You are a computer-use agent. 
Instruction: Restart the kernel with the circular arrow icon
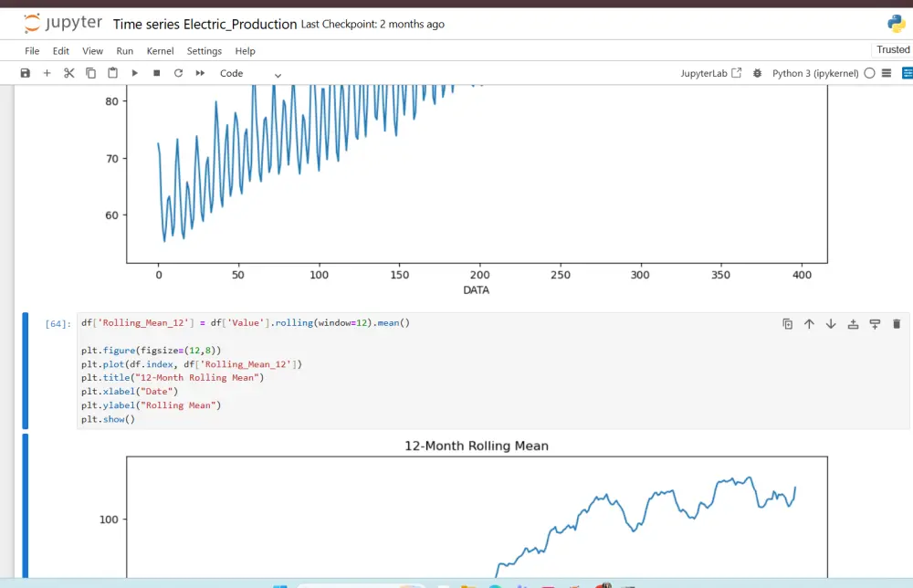click(x=178, y=73)
